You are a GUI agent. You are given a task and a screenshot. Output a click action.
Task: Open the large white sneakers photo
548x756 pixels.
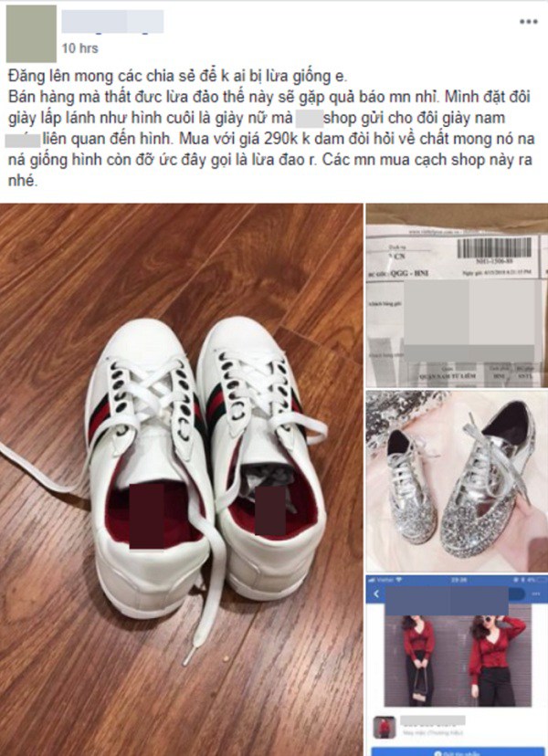182,479
